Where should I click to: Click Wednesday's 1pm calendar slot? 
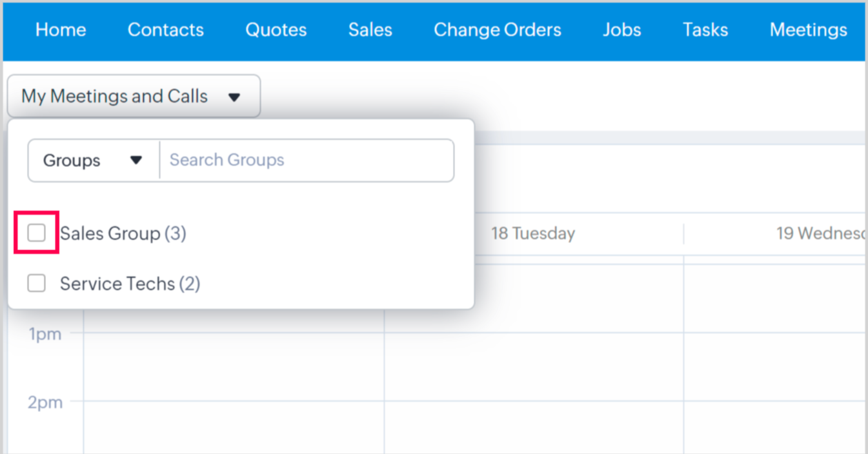(x=774, y=366)
